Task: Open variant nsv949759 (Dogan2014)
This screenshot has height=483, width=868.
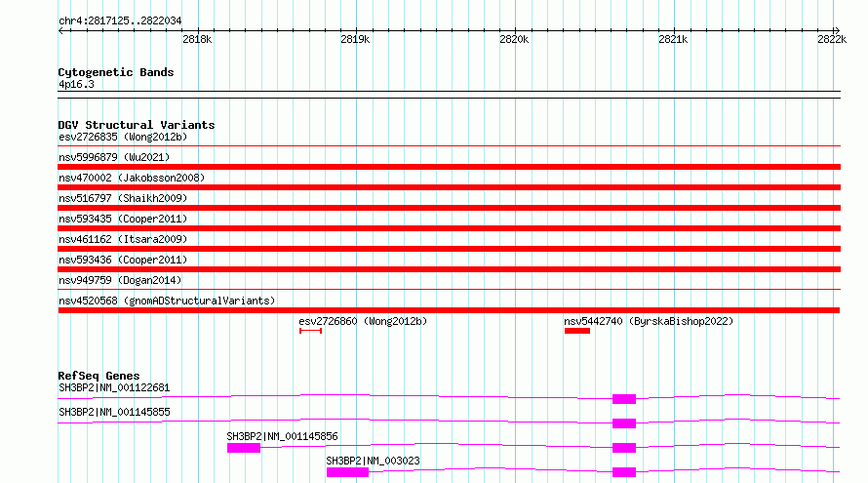Action: point(120,280)
